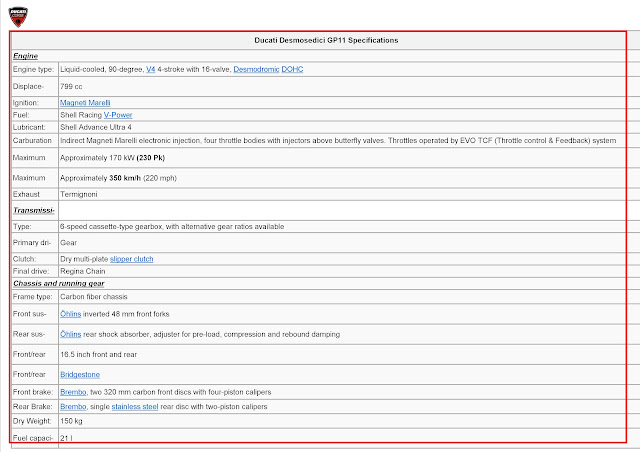Click the Ignition: label cell
The width and height of the screenshot is (640, 452).
35,103
